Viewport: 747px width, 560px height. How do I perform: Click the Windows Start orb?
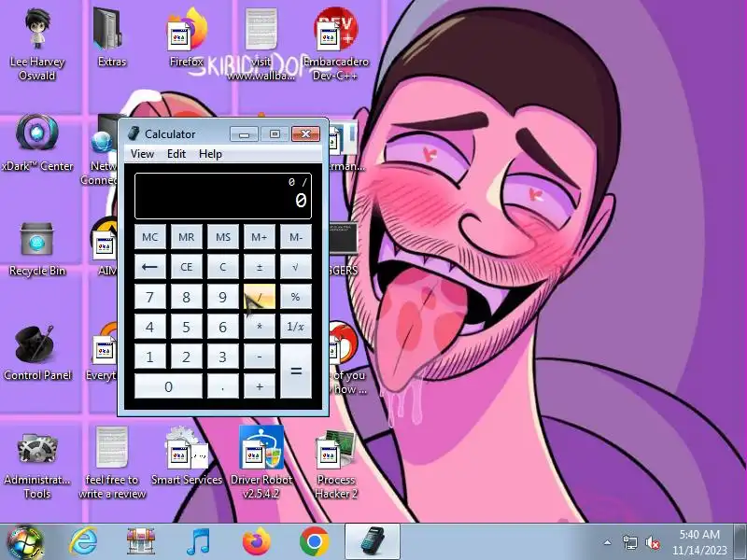click(25, 542)
